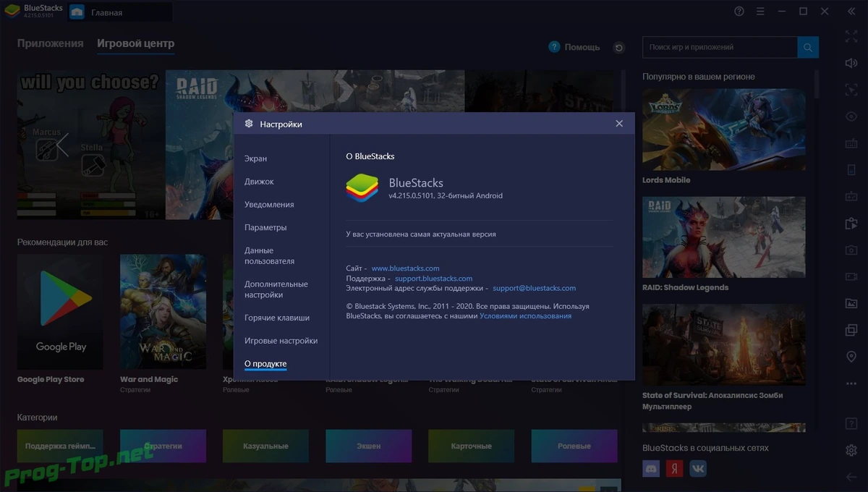Open the support.bluestacks.com link
This screenshot has height=492, width=868.
coord(433,279)
